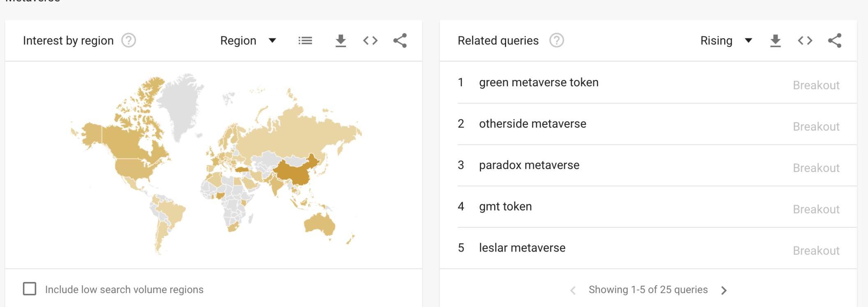Open query otherside metaverse
This screenshot has height=307, width=868.
pyautogui.click(x=532, y=124)
